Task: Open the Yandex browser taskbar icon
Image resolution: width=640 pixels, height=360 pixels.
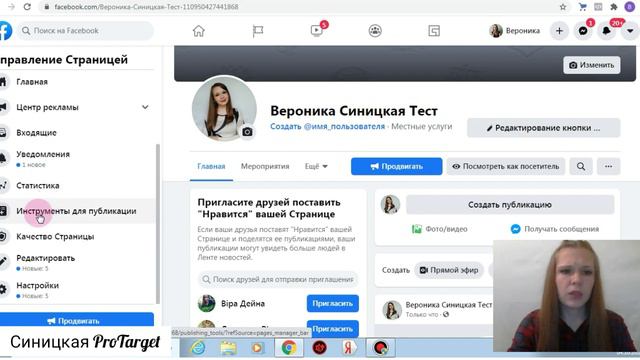Action: pos(349,348)
